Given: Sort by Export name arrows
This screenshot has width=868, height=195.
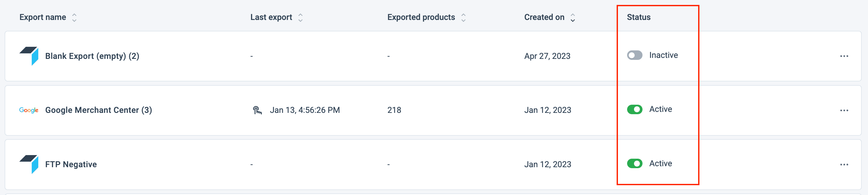Looking at the screenshot, I should [75, 18].
